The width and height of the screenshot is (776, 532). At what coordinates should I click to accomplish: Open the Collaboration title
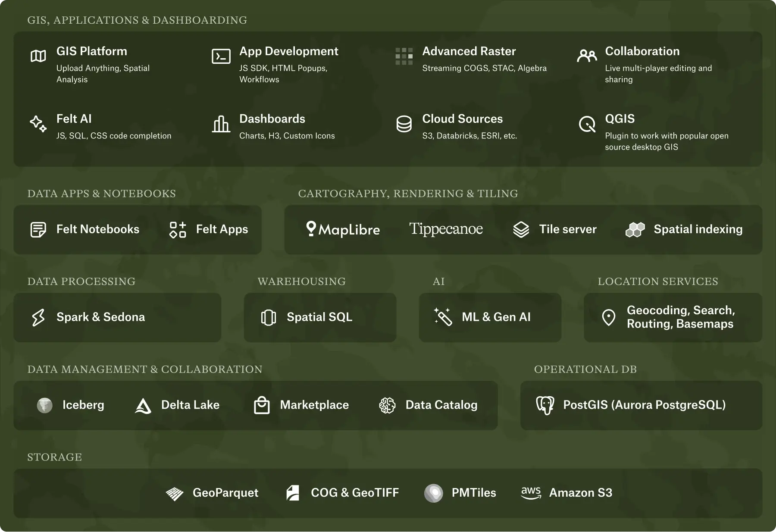pyautogui.click(x=642, y=51)
